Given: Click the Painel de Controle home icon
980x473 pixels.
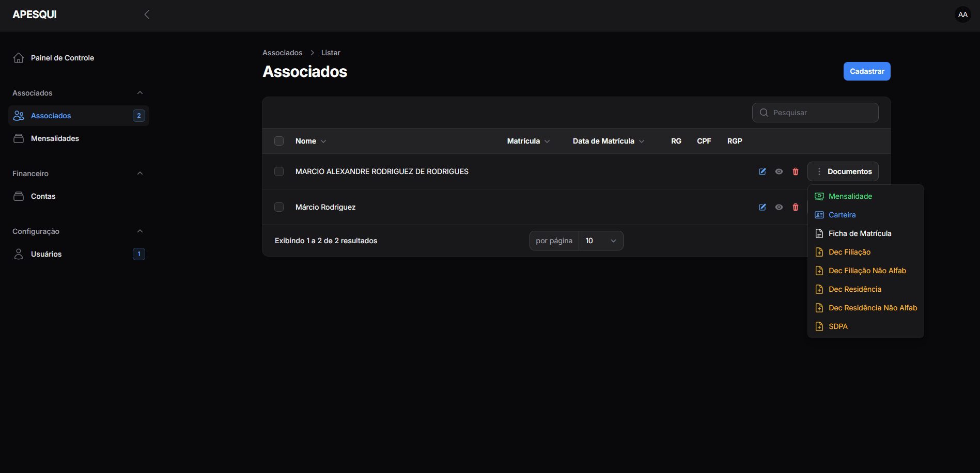Looking at the screenshot, I should click(19, 58).
